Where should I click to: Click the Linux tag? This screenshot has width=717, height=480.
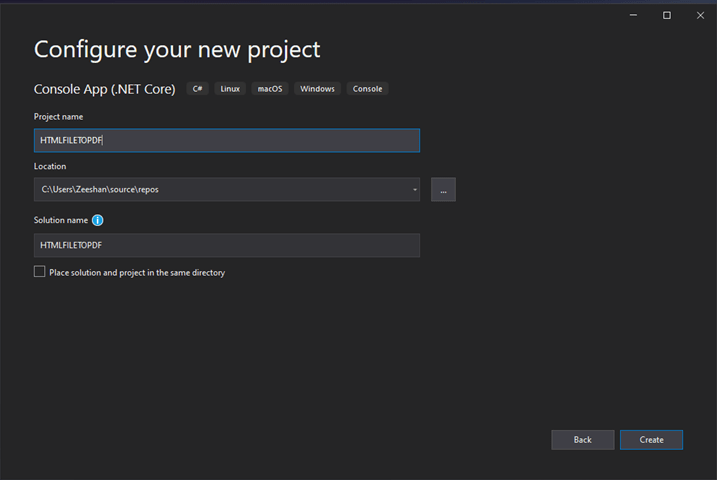click(x=230, y=89)
